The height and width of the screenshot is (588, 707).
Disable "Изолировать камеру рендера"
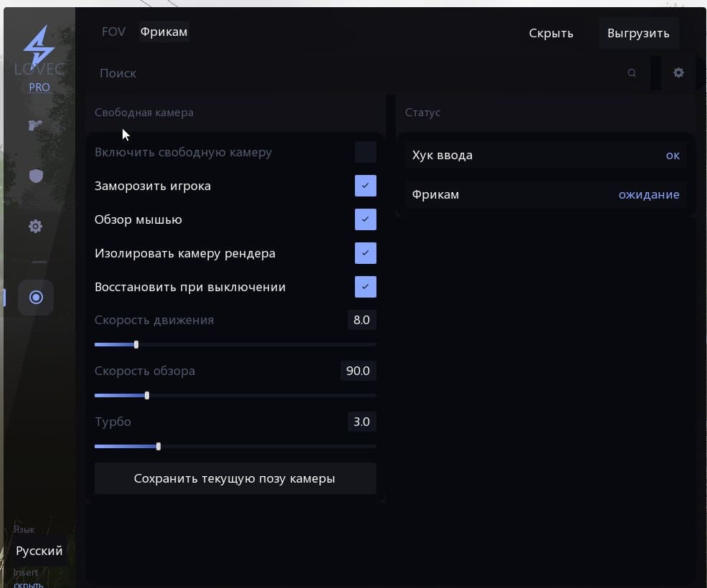click(365, 253)
